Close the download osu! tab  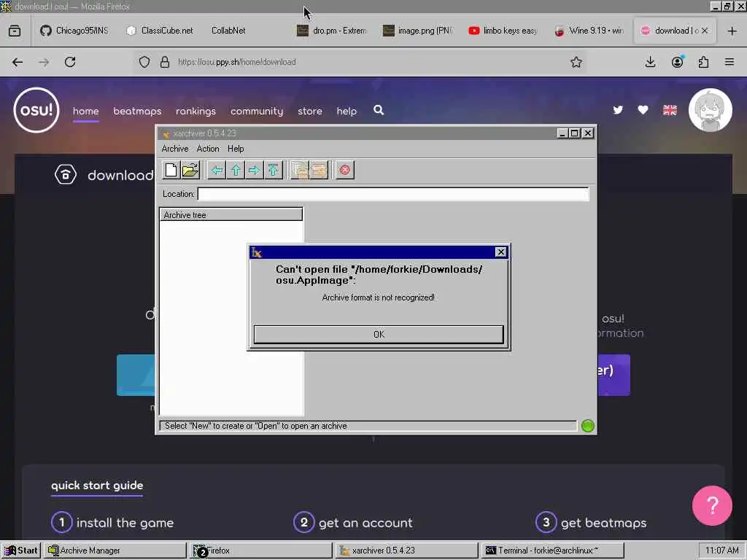(x=705, y=31)
